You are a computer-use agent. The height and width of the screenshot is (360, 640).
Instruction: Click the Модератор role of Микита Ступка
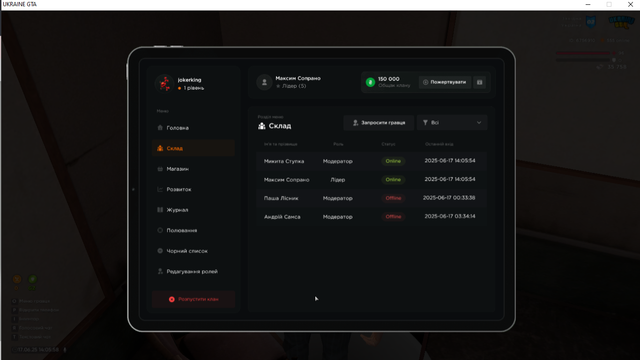(x=338, y=161)
